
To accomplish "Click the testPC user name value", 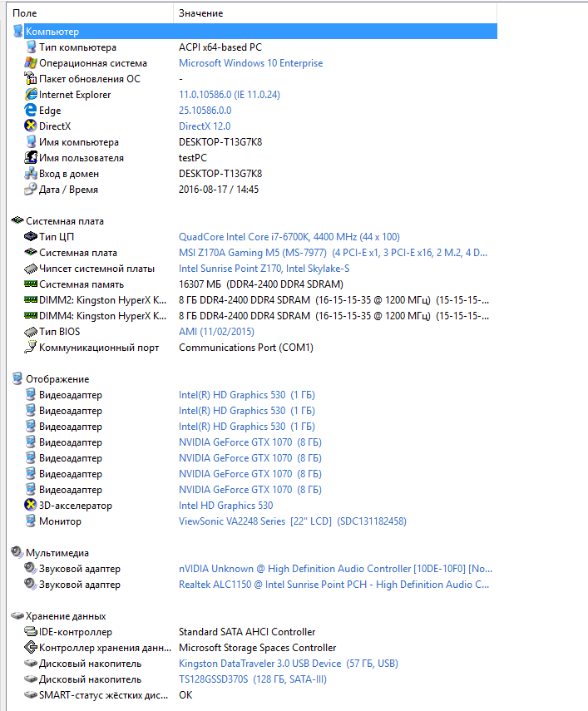I will click(x=193, y=158).
